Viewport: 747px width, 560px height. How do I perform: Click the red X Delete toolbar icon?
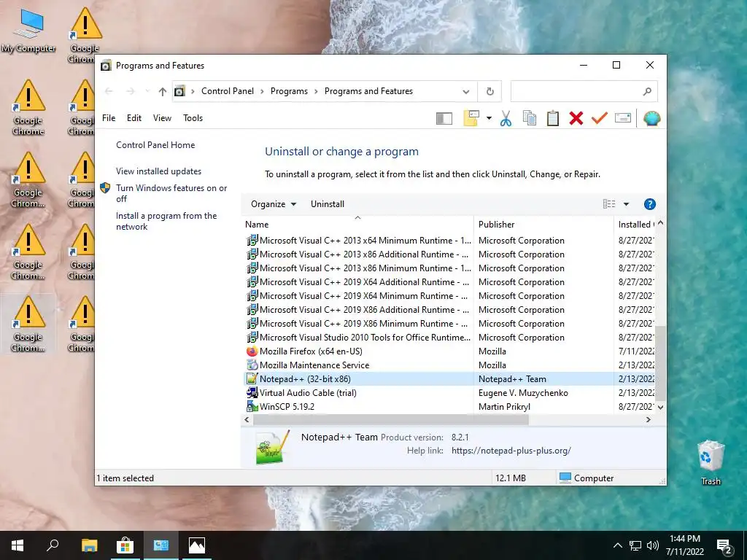pyautogui.click(x=576, y=118)
